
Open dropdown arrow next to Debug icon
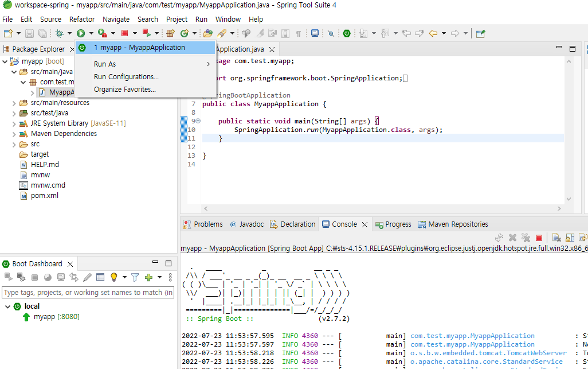coord(69,33)
